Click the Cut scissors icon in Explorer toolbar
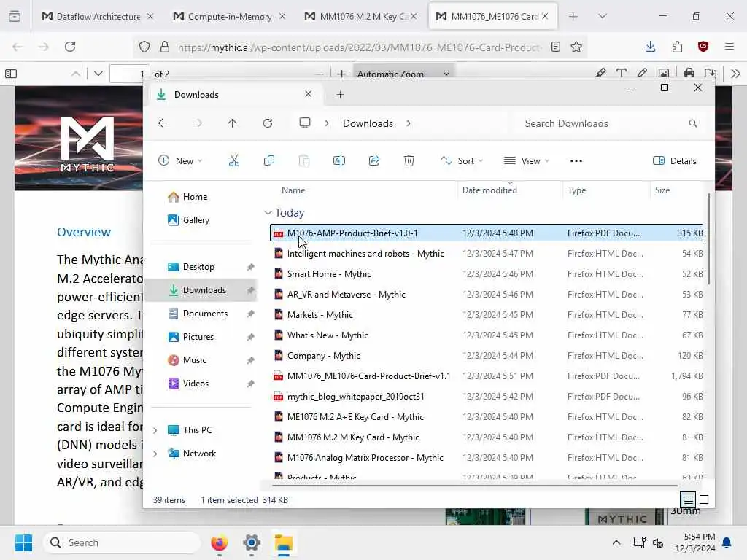 coord(234,161)
